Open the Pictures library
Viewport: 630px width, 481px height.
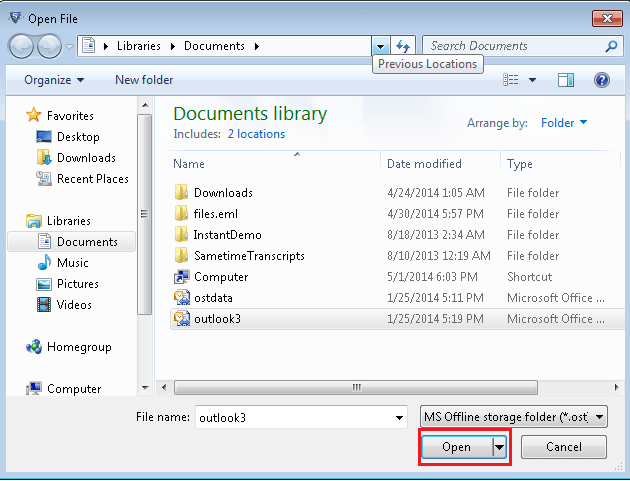pyautogui.click(x=78, y=284)
